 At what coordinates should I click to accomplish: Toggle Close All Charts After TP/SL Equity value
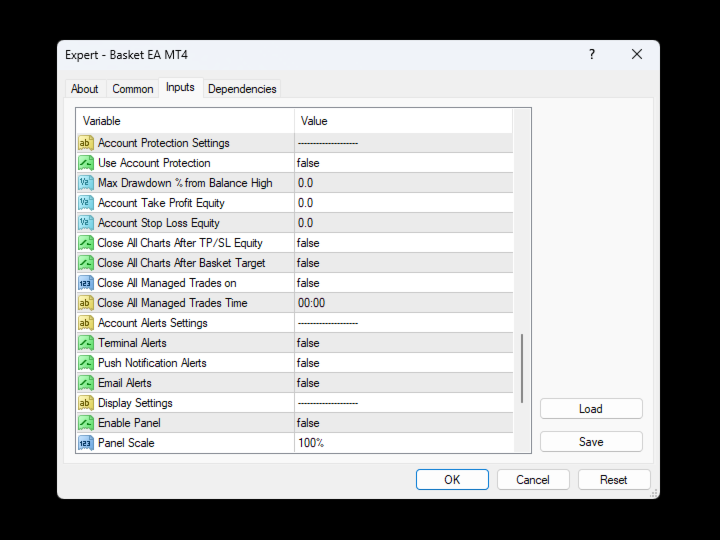point(404,243)
